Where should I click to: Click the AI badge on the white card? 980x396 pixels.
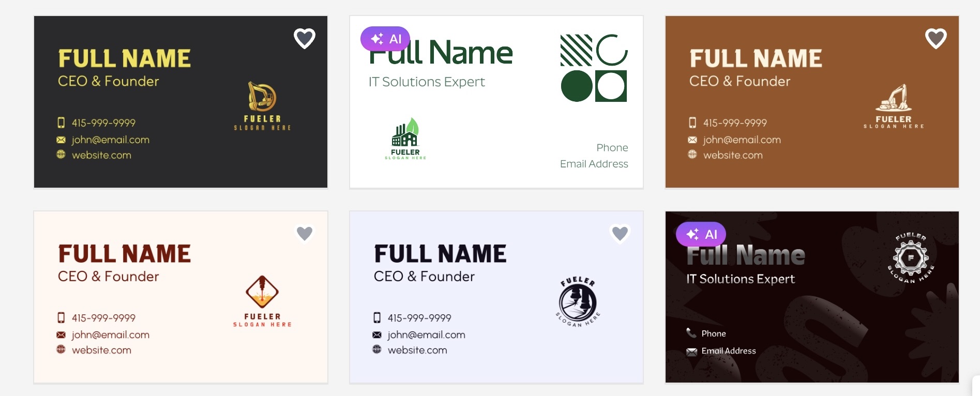[x=385, y=39]
